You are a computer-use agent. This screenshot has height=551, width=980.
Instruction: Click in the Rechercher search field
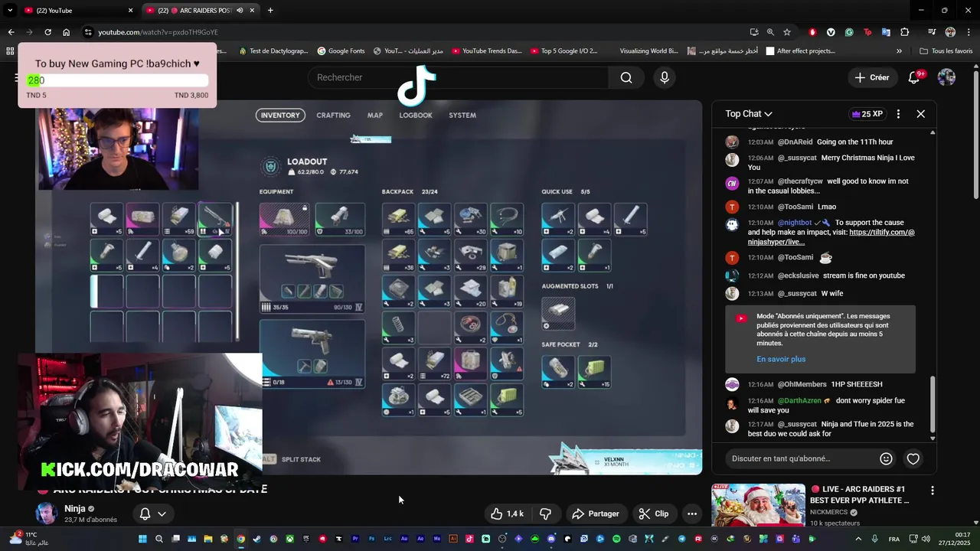click(458, 77)
